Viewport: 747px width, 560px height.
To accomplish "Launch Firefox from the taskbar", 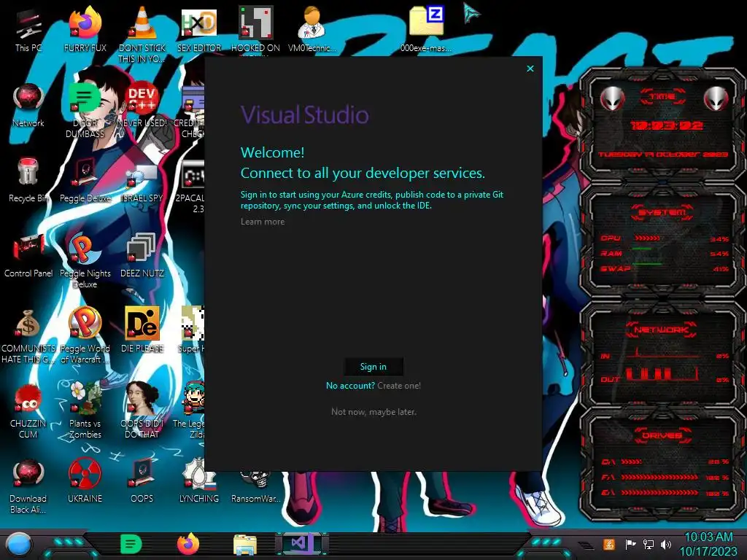I will tap(188, 544).
